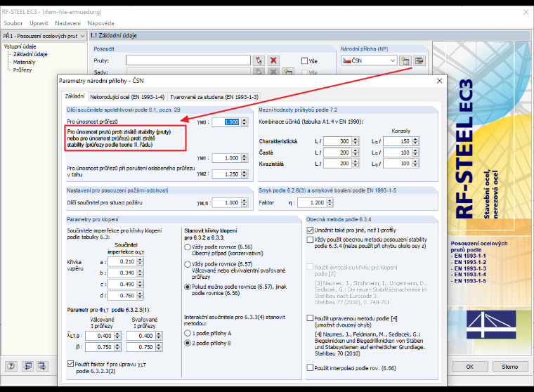Uncheck Umožnit také pro jiné, než I-profily
Image resolution: width=534 pixels, height=392 pixels.
pyautogui.click(x=310, y=230)
